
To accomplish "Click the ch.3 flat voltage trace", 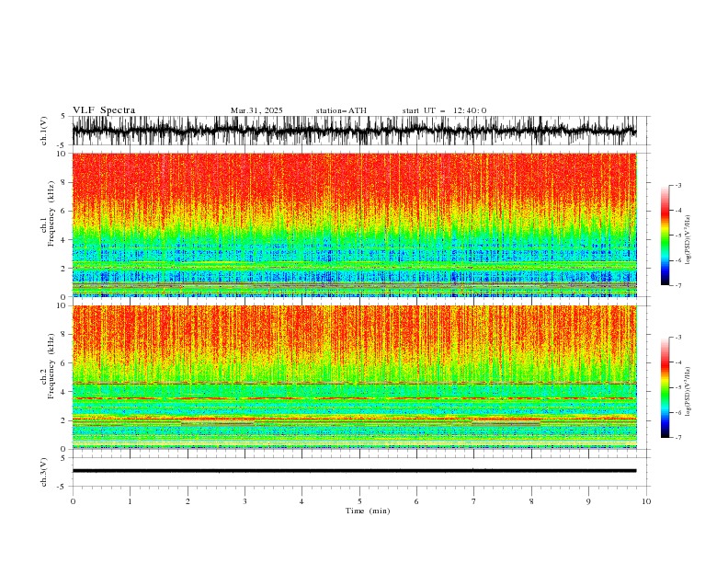I will [354, 471].
